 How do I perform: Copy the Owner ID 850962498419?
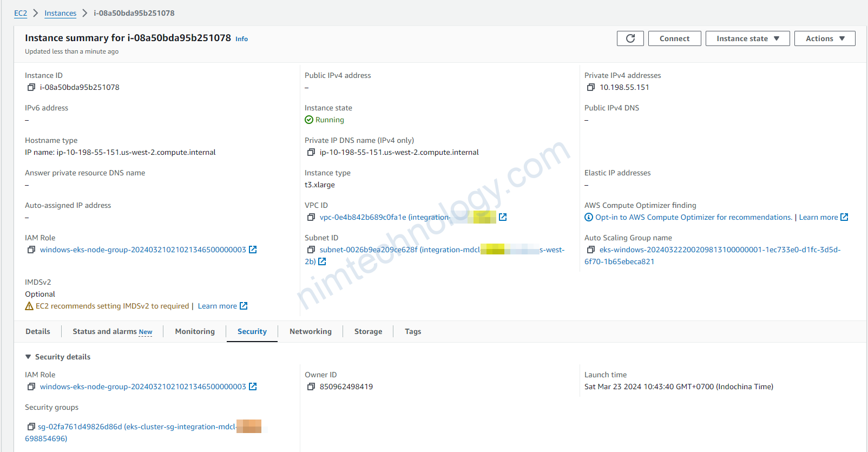point(311,387)
